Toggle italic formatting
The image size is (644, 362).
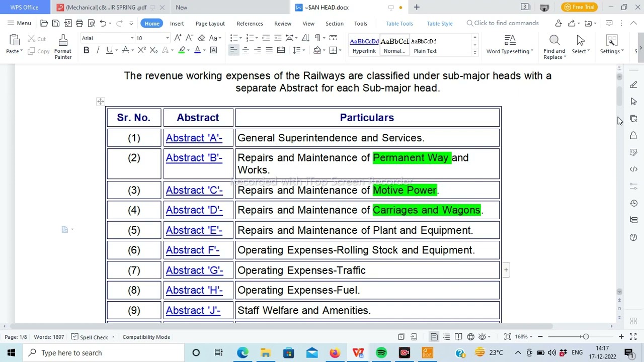(98, 50)
